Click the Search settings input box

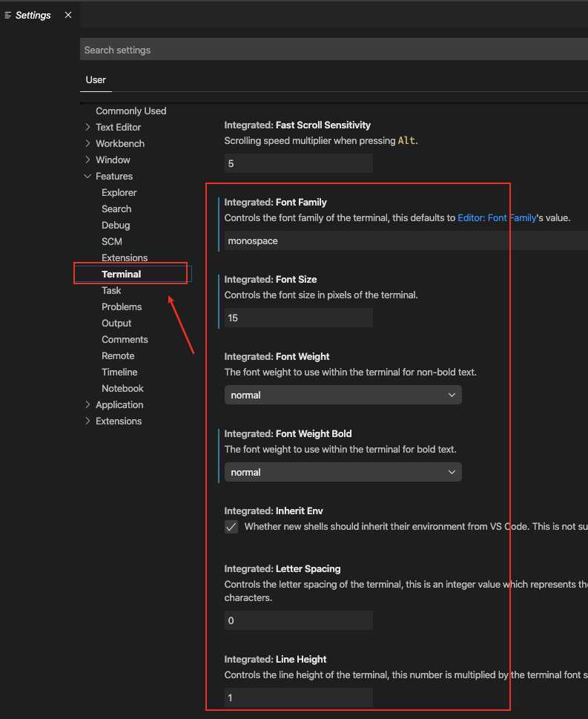point(334,50)
